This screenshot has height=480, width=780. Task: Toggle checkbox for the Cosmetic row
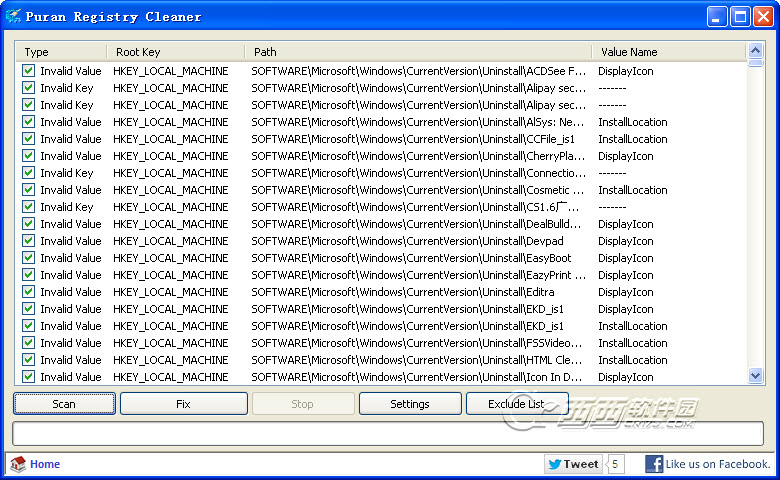click(x=28, y=190)
